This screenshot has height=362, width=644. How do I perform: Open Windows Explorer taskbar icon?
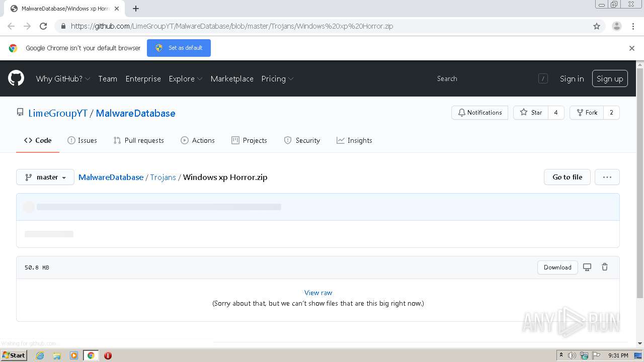click(x=57, y=355)
